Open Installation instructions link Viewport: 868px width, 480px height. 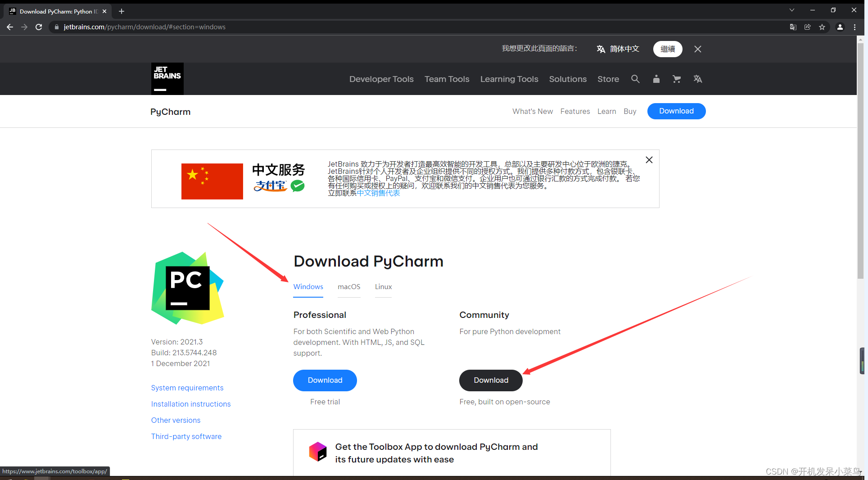point(191,404)
